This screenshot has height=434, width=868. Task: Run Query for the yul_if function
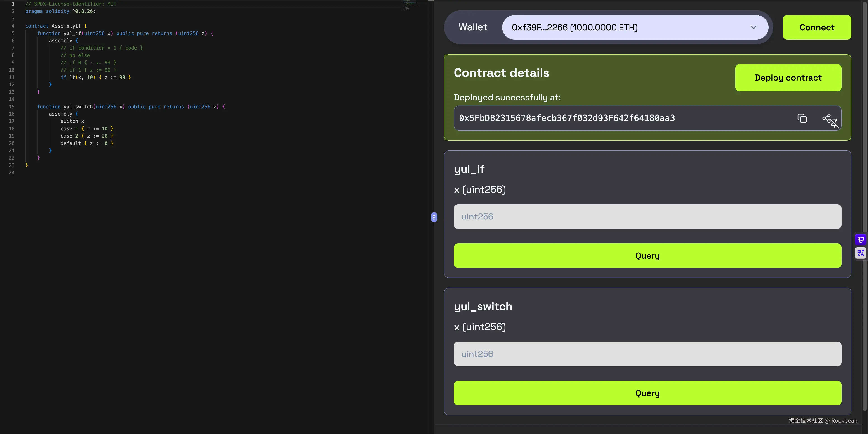[647, 256]
